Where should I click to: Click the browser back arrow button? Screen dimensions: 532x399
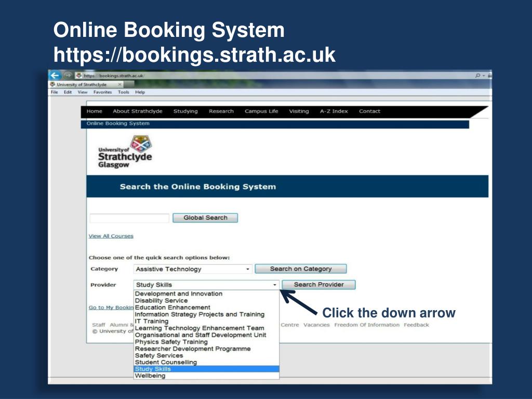click(x=55, y=75)
